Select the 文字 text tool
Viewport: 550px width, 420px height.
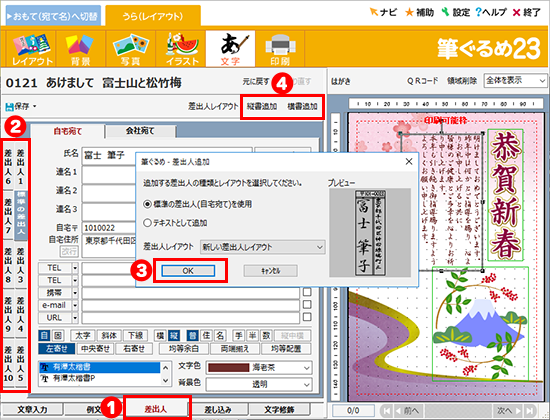230,49
